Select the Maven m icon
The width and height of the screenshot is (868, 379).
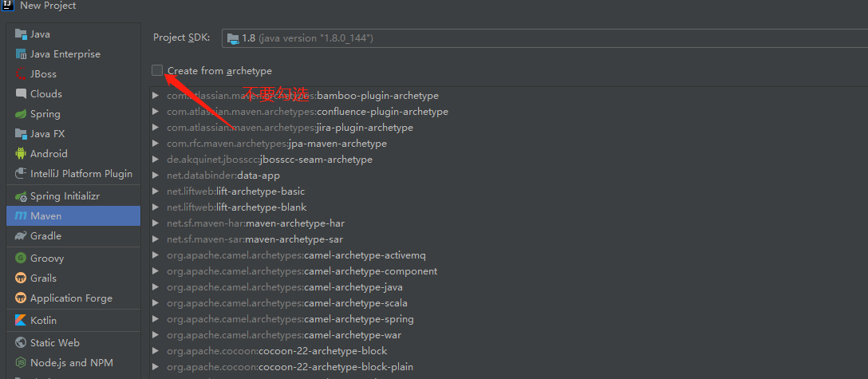click(21, 215)
